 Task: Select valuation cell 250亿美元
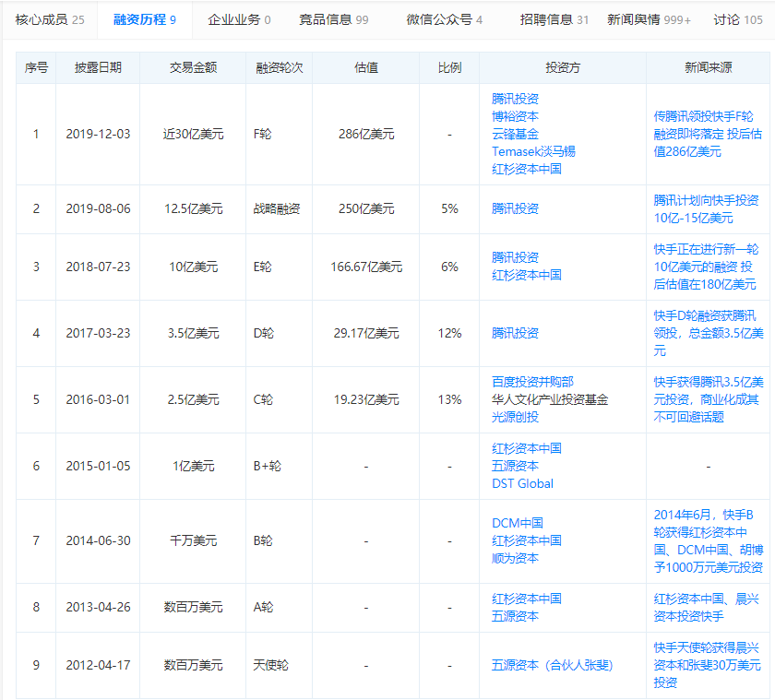(x=366, y=208)
